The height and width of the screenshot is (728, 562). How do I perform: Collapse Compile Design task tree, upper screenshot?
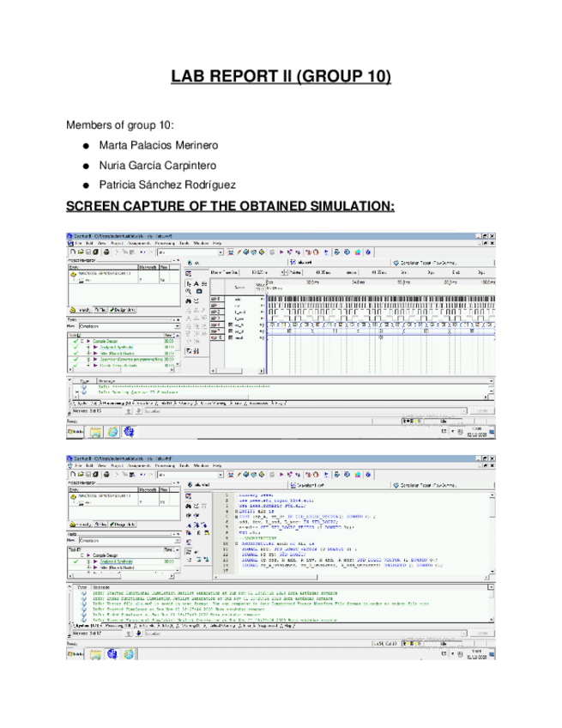click(x=82, y=342)
